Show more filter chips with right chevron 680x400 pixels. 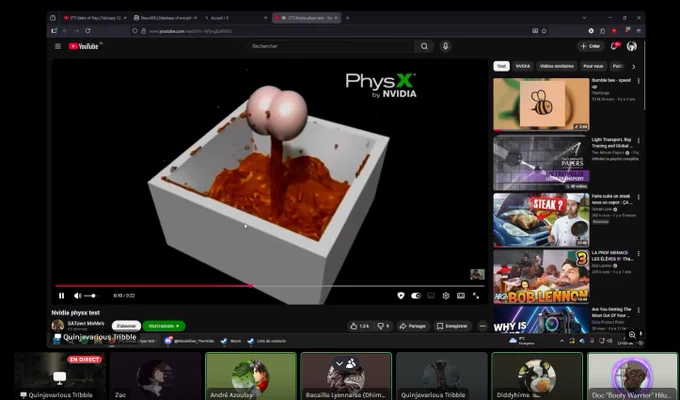[x=634, y=67]
